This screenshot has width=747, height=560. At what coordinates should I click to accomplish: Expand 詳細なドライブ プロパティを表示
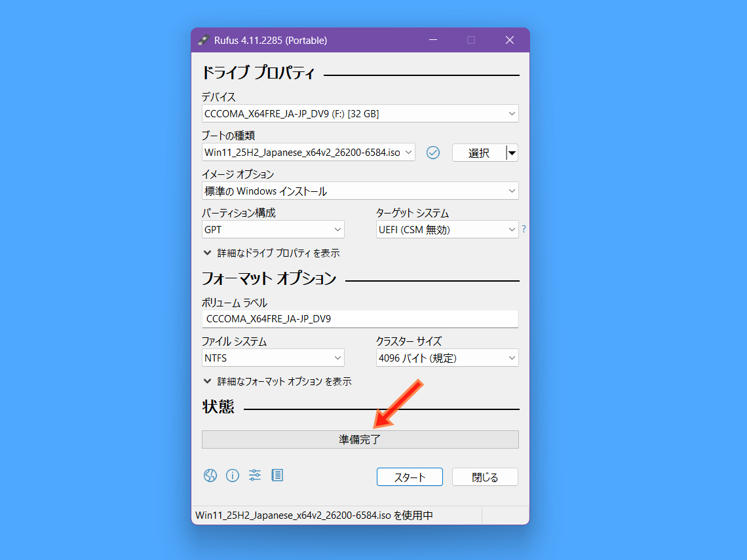pyautogui.click(x=271, y=253)
